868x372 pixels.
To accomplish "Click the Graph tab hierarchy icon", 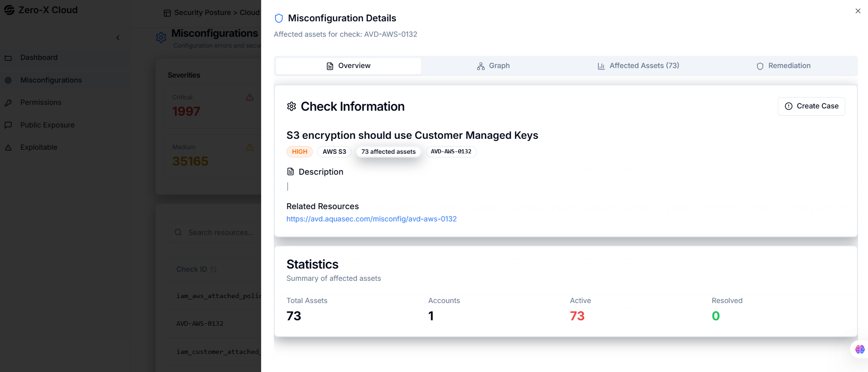I will coord(481,66).
